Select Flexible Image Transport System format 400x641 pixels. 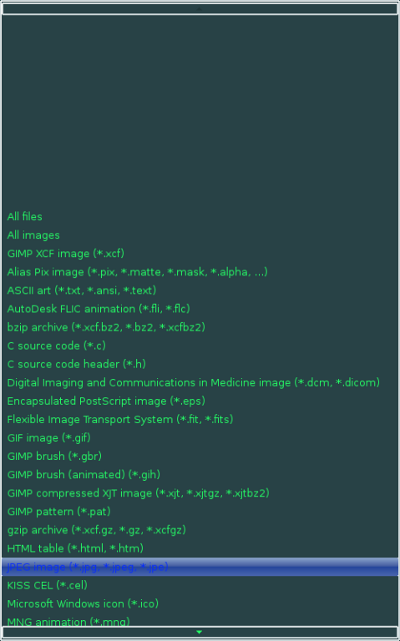200,419
